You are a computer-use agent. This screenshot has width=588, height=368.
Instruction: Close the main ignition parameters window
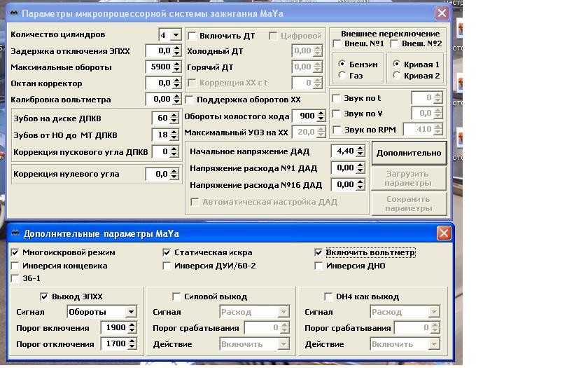pyautogui.click(x=441, y=13)
